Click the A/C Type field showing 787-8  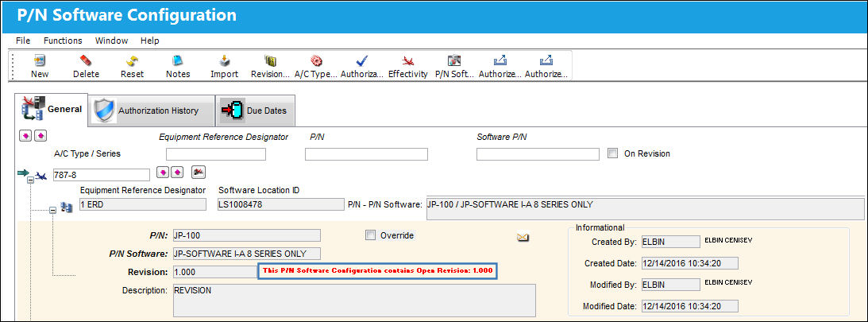pyautogui.click(x=102, y=175)
